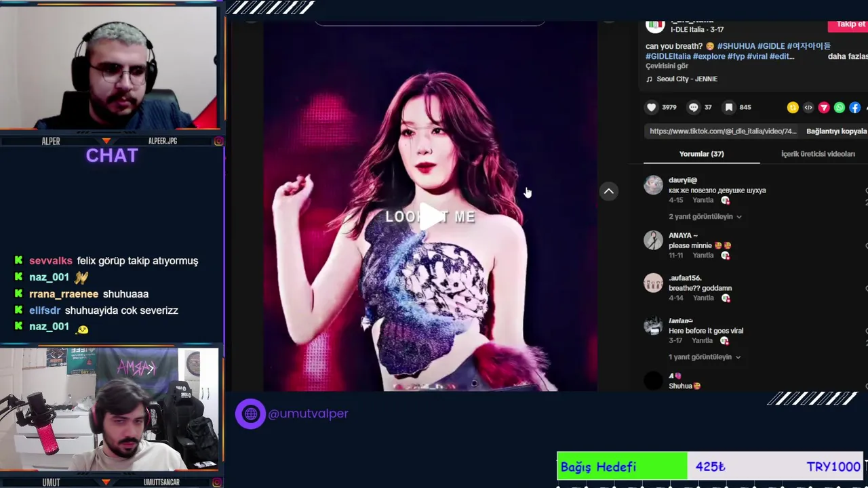Expand 2 yanıt görüntüleyin replies
868x488 pixels.
[705, 216]
